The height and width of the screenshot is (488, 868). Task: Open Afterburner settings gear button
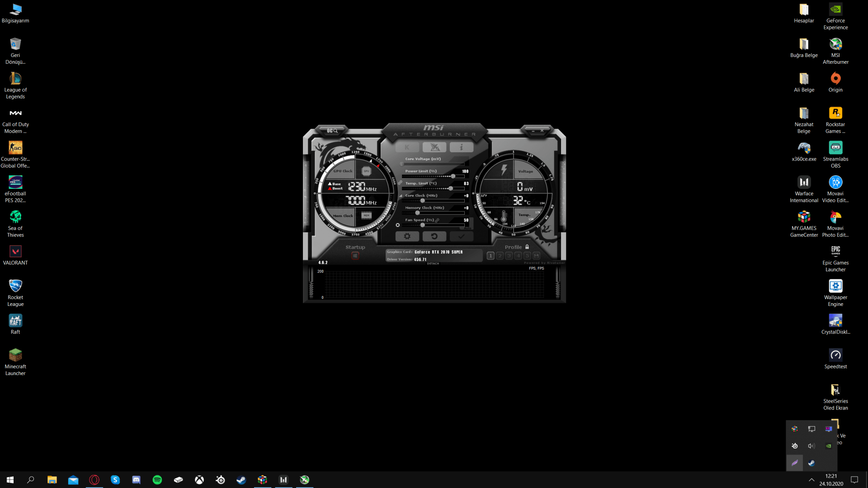pos(407,236)
